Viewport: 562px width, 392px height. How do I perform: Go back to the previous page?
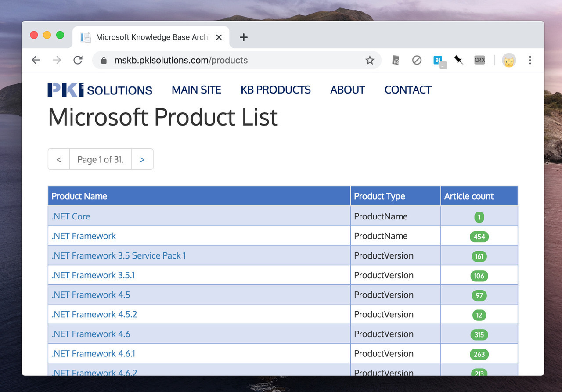click(x=36, y=60)
